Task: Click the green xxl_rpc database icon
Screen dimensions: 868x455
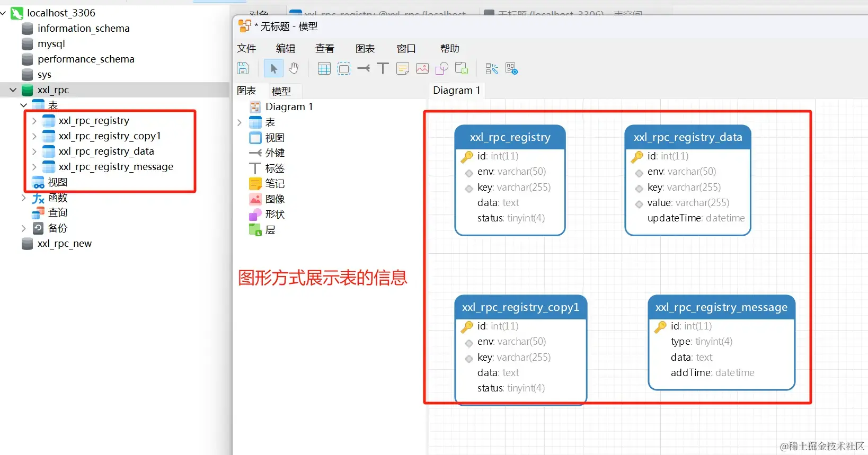Action: [x=27, y=90]
